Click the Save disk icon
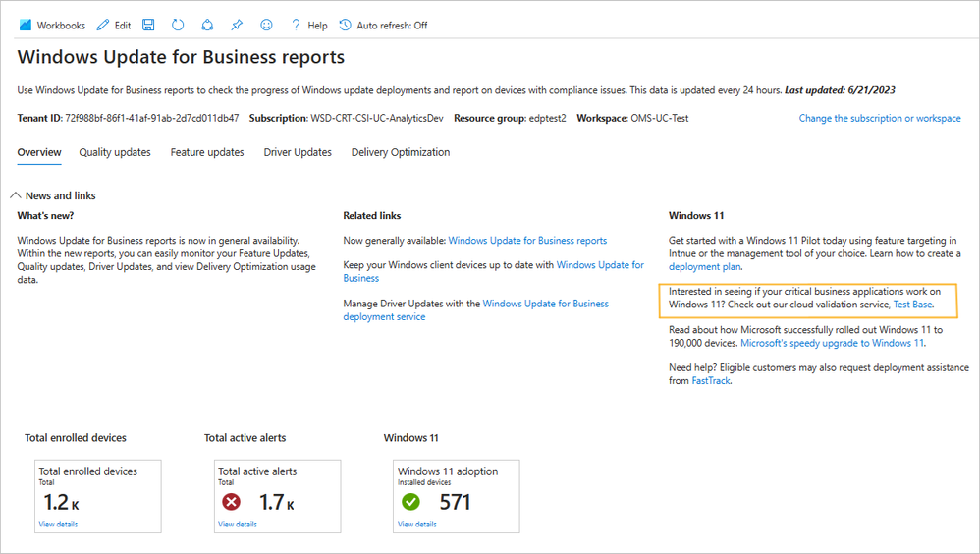 click(x=148, y=26)
